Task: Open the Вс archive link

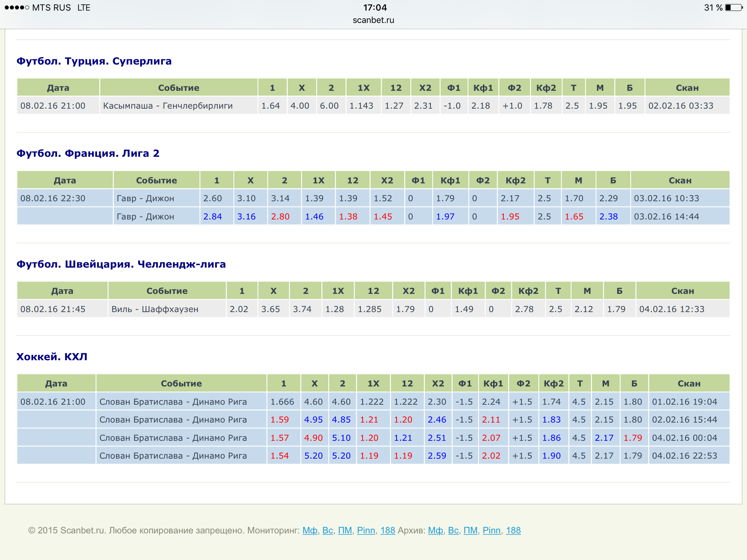Action: point(453,530)
